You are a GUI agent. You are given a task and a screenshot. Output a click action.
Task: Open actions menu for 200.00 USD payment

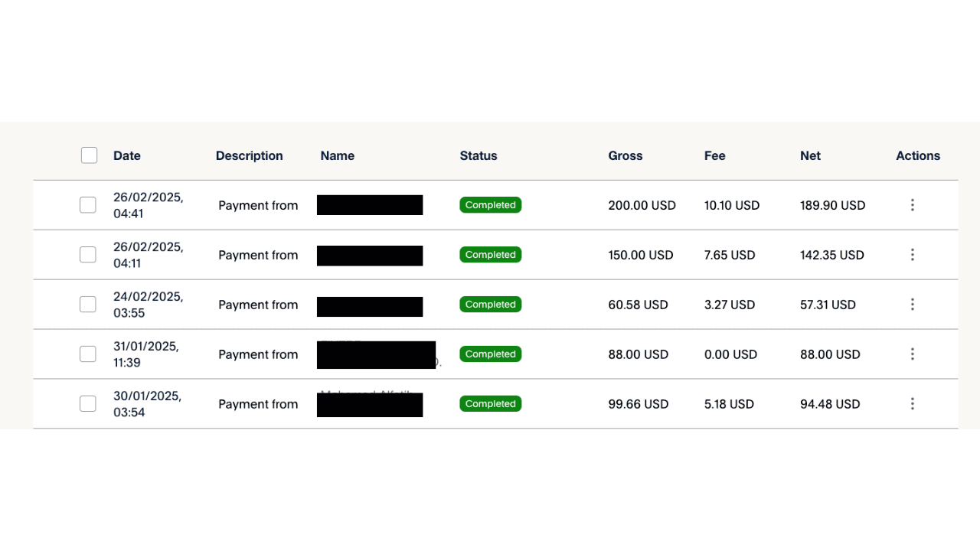[x=912, y=205]
